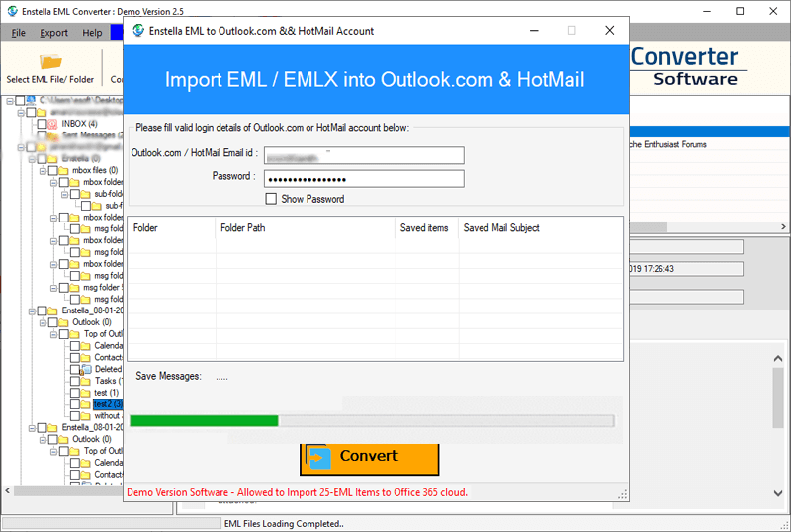The image size is (791, 532).
Task: Click the Saved Mail Subject column header
Action: [540, 228]
